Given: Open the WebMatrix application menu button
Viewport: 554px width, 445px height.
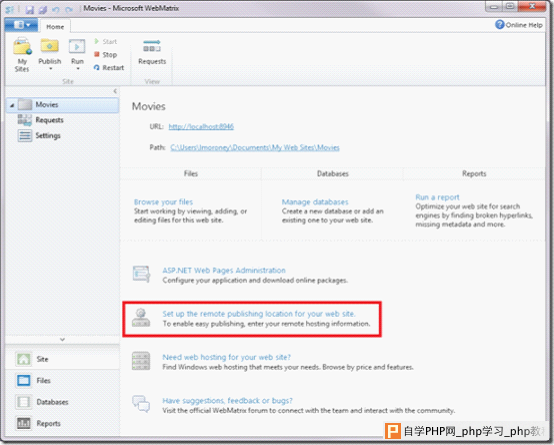Looking at the screenshot, I should pyautogui.click(x=21, y=25).
